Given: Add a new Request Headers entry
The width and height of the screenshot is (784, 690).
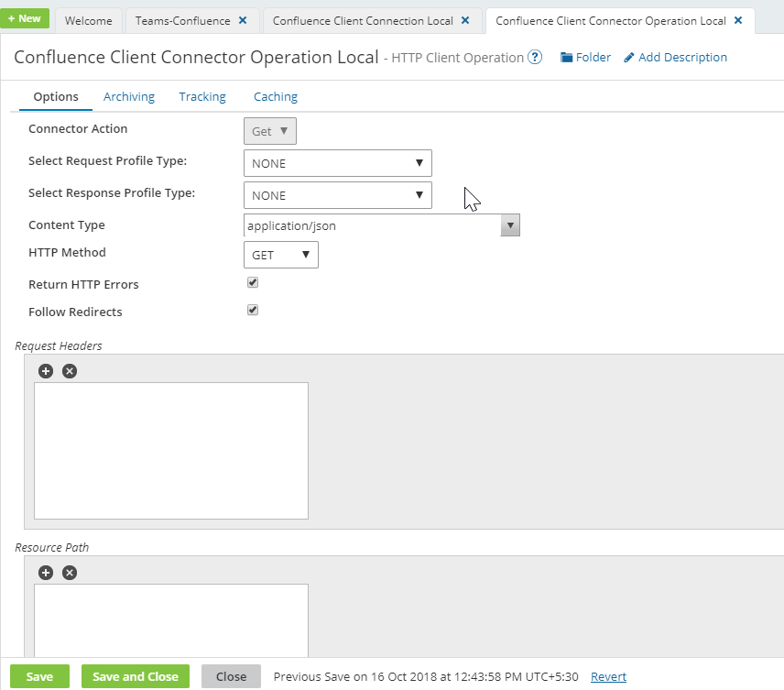Looking at the screenshot, I should 46,371.
